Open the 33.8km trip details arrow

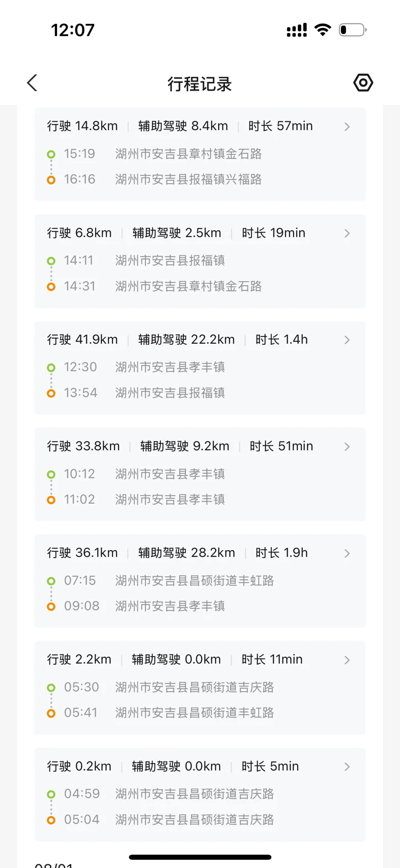pyautogui.click(x=347, y=447)
